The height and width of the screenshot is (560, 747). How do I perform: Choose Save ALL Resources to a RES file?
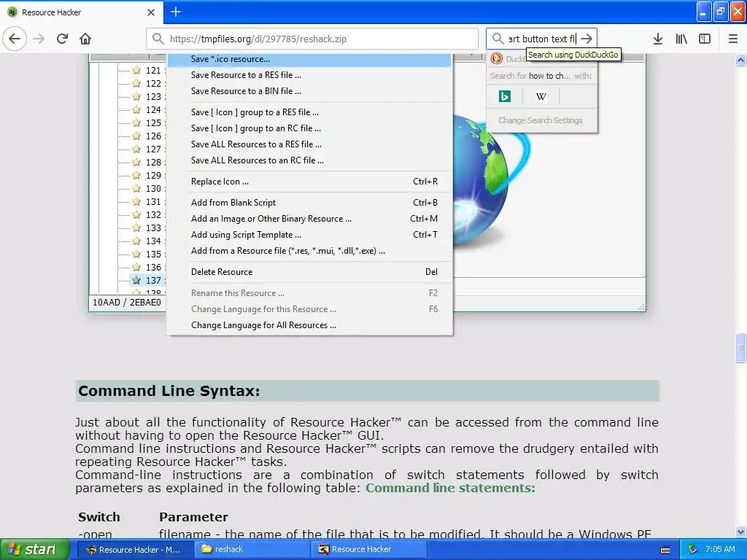coord(309,144)
